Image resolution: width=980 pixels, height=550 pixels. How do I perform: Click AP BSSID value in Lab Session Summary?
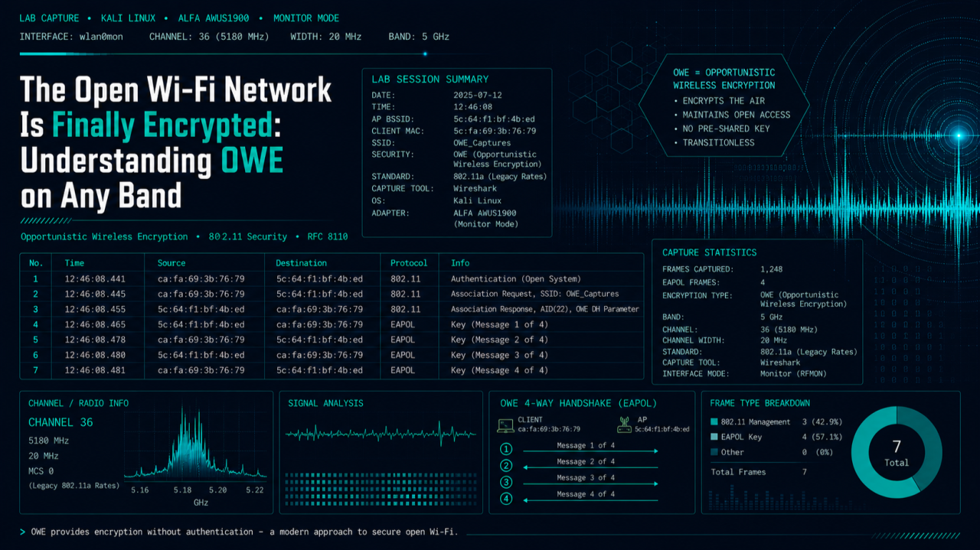[494, 119]
